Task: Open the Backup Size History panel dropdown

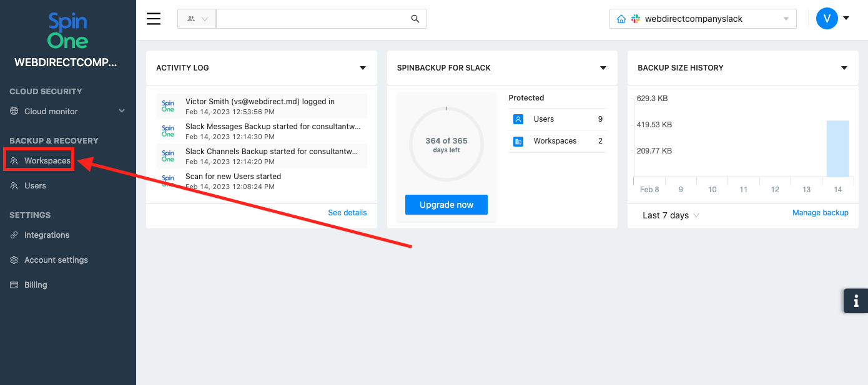Action: tap(844, 68)
